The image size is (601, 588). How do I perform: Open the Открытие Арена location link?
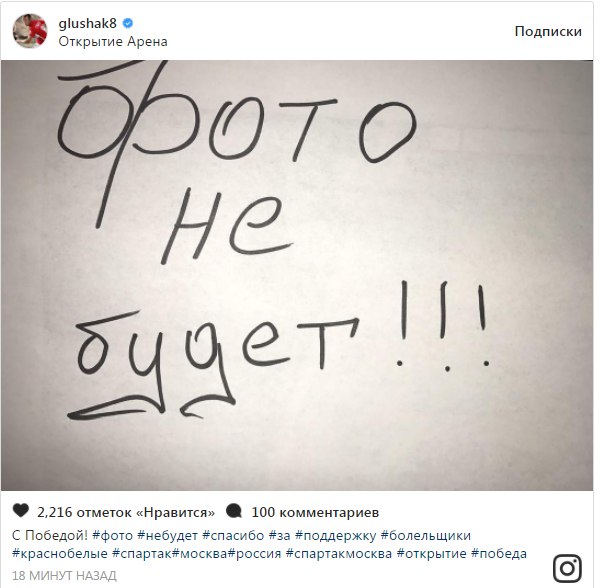pos(113,41)
